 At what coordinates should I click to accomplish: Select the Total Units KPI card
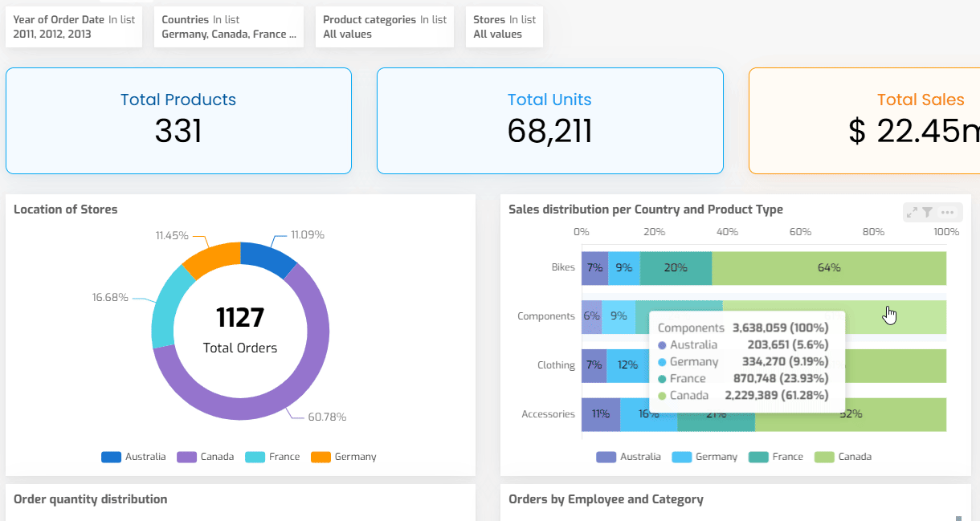tap(549, 120)
